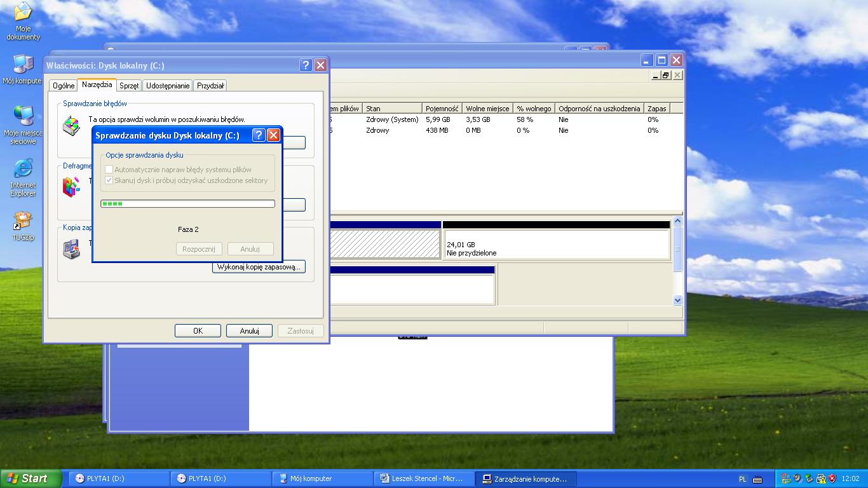The height and width of the screenshot is (488, 868).
Task: Click help question mark in Właściwości dialog title bar
Action: pyautogui.click(x=306, y=65)
